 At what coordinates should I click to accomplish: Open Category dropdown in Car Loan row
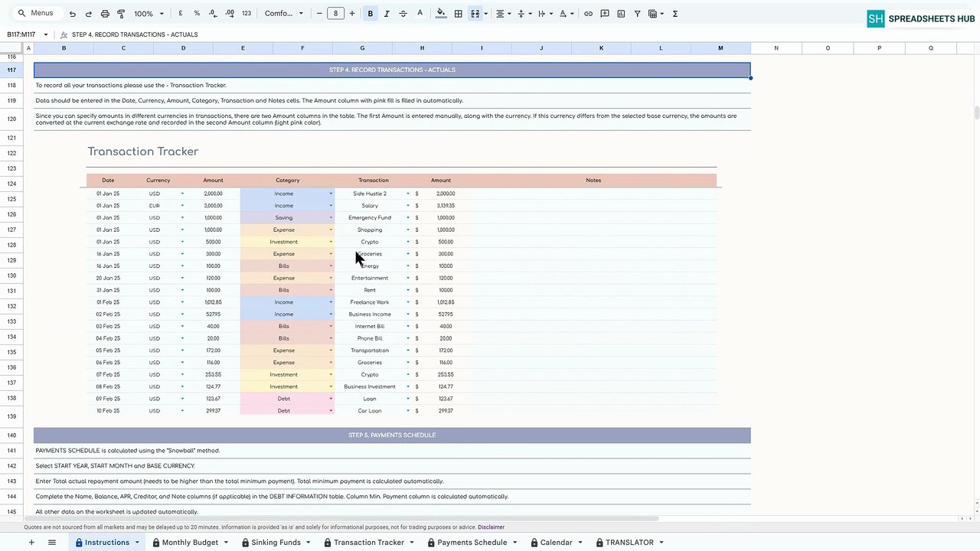click(x=331, y=411)
